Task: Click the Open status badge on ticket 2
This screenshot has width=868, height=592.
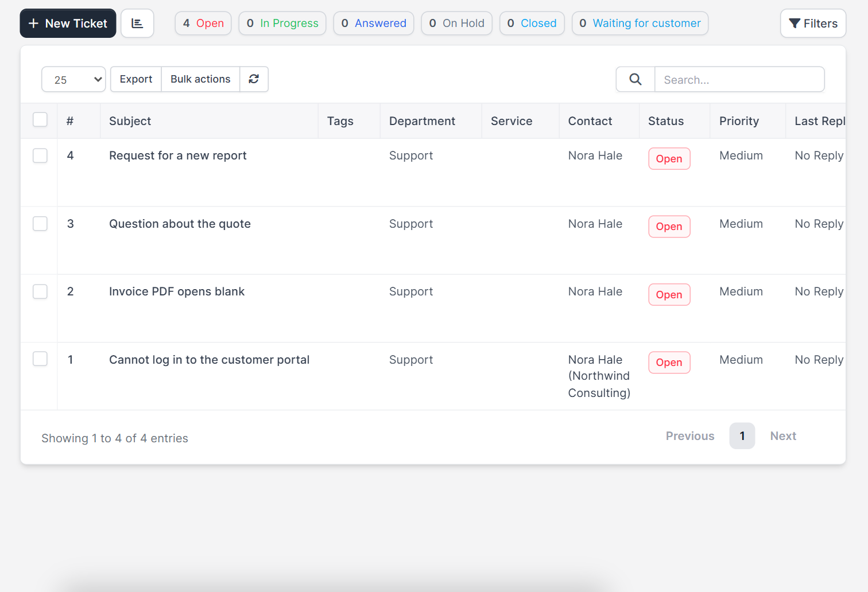Action: [669, 295]
